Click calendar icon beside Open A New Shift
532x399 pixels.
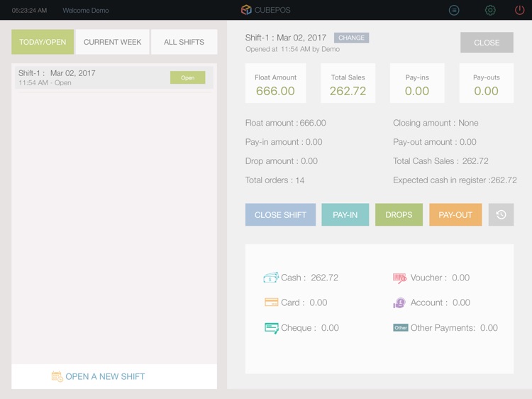(57, 376)
